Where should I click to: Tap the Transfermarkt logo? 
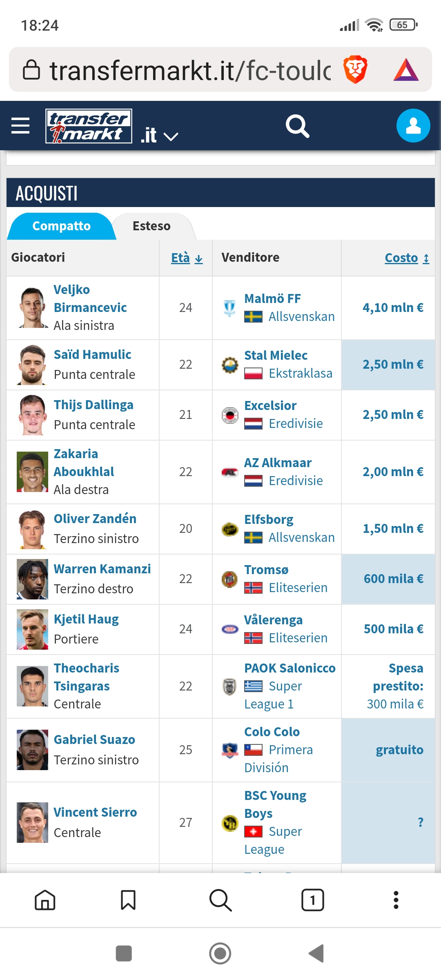pos(89,126)
